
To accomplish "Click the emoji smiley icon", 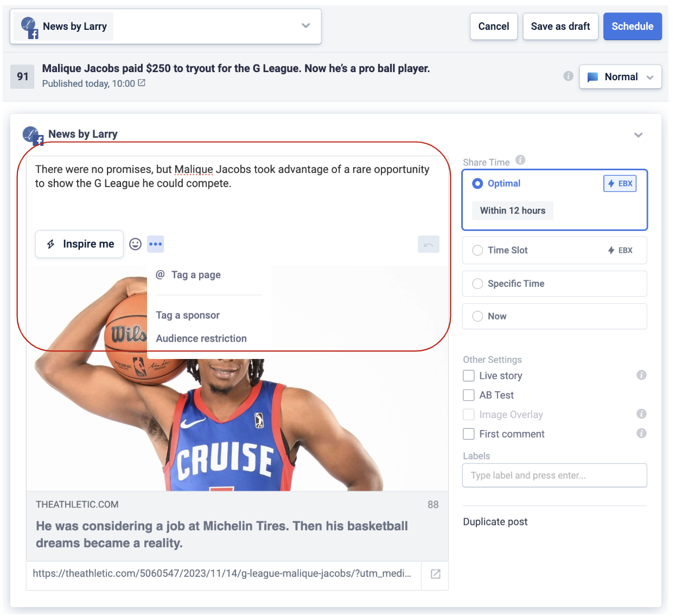I will 135,244.
